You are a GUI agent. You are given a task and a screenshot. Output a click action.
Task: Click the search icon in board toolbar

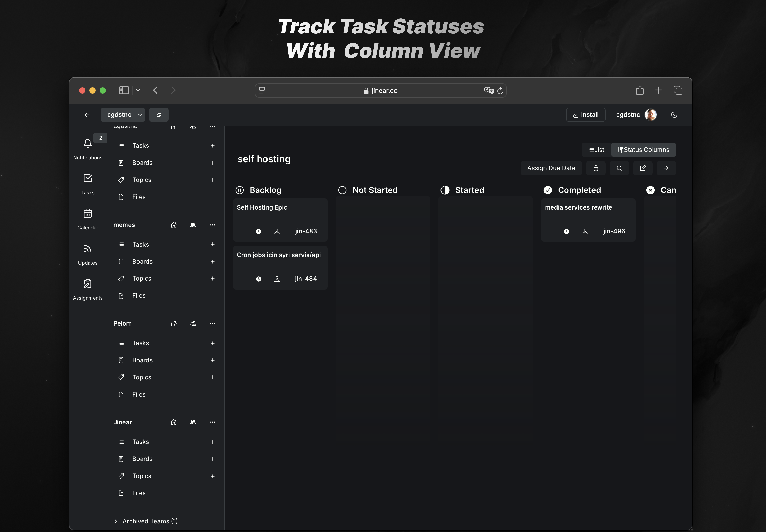click(x=619, y=168)
